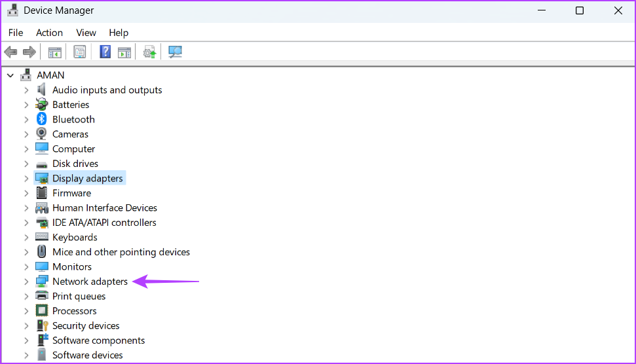Image resolution: width=636 pixels, height=364 pixels.
Task: Click the blue Help question mark icon
Action: click(x=105, y=52)
